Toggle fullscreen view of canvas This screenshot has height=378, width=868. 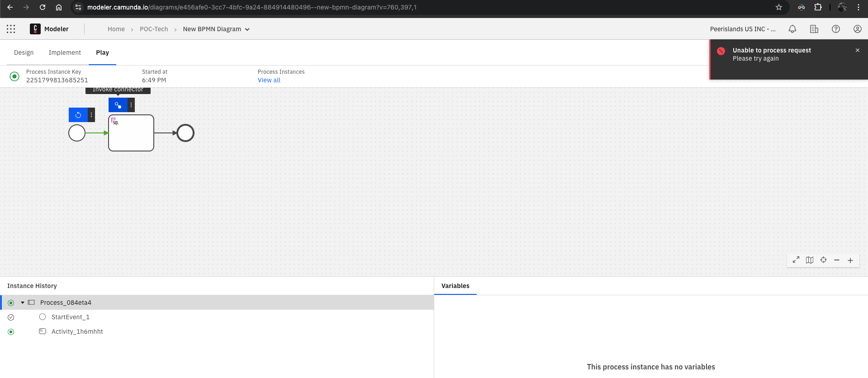pyautogui.click(x=796, y=260)
